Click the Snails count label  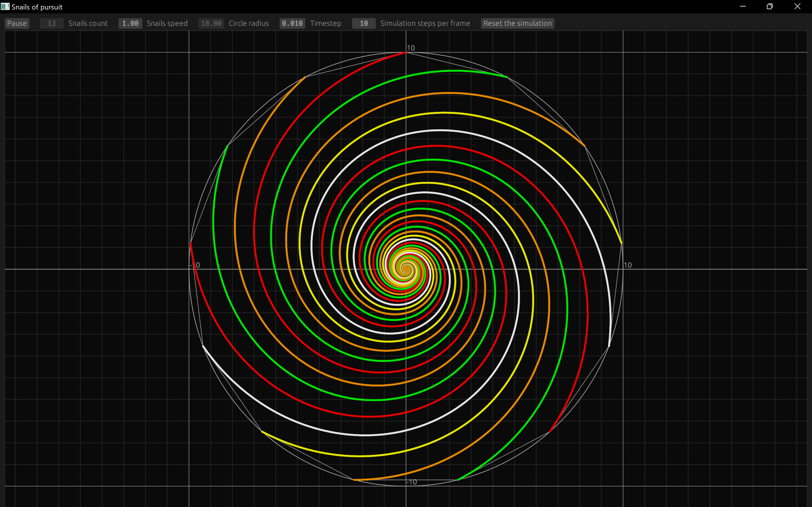88,23
